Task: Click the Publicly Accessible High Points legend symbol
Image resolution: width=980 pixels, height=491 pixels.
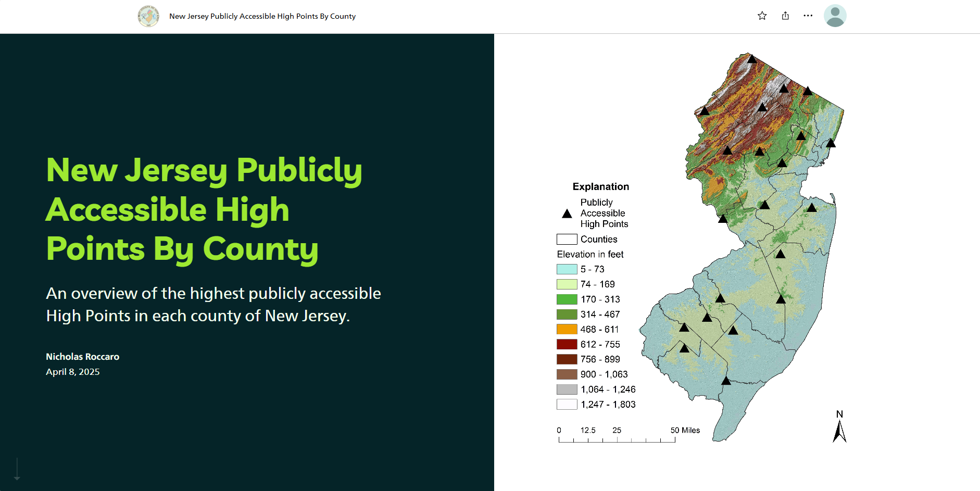Action: pos(566,212)
